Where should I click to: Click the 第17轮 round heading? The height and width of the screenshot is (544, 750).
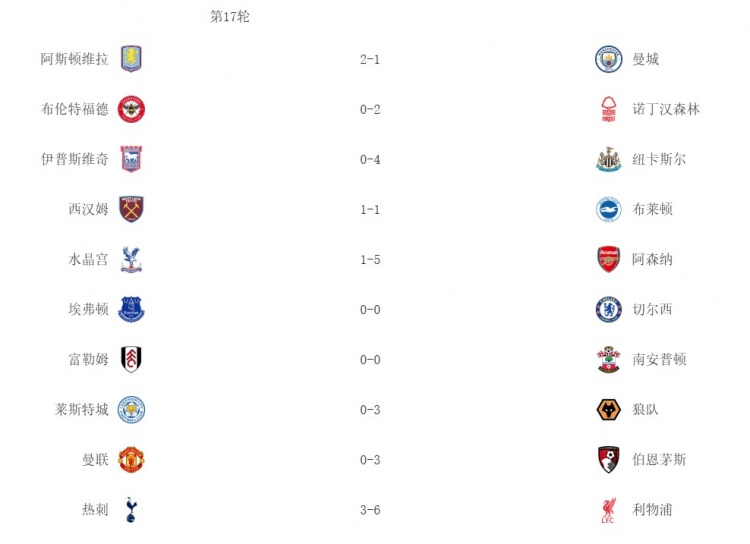pyautogui.click(x=230, y=17)
